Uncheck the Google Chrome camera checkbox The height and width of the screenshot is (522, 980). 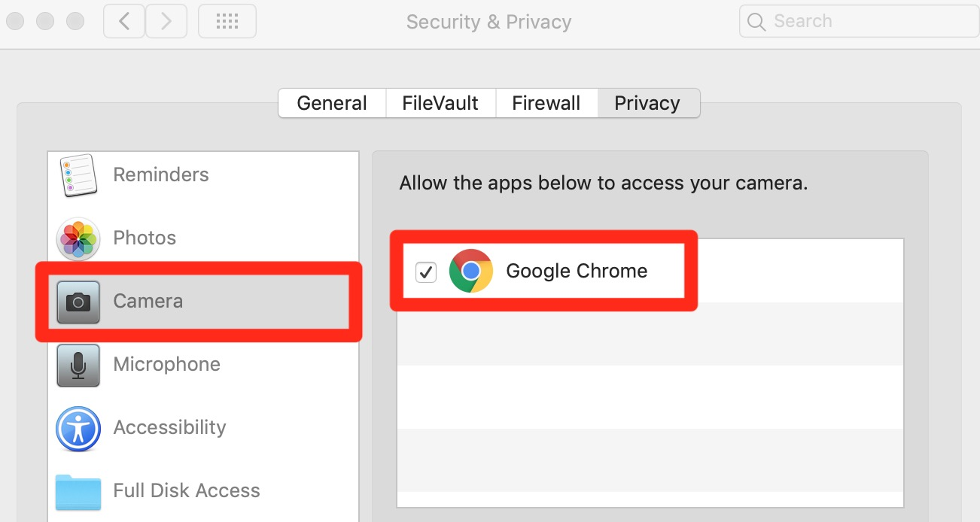click(x=426, y=272)
